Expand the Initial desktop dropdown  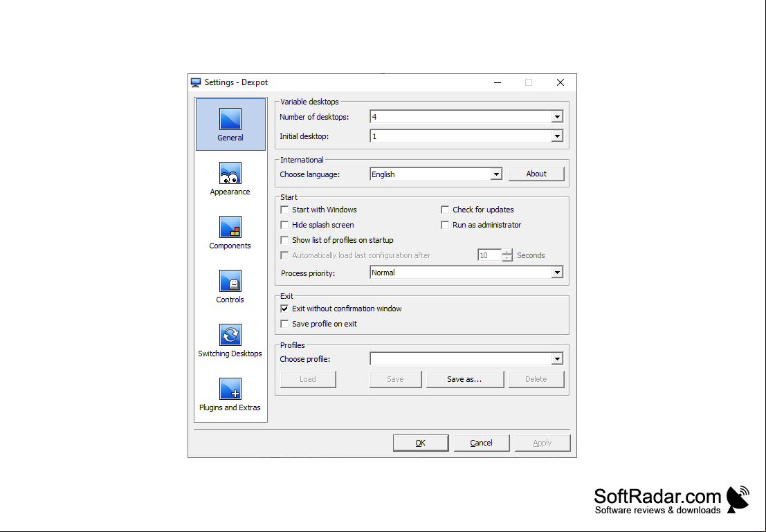click(x=557, y=136)
